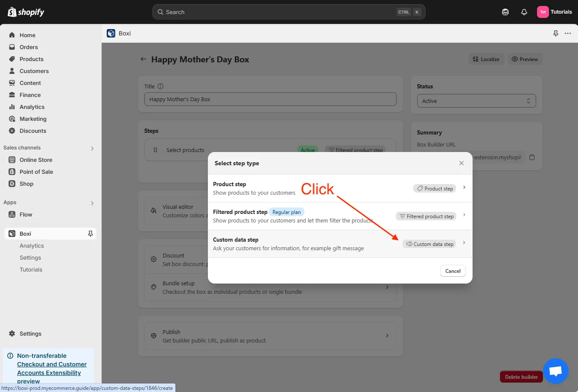Open the Status dropdown showing Active

pyautogui.click(x=476, y=101)
